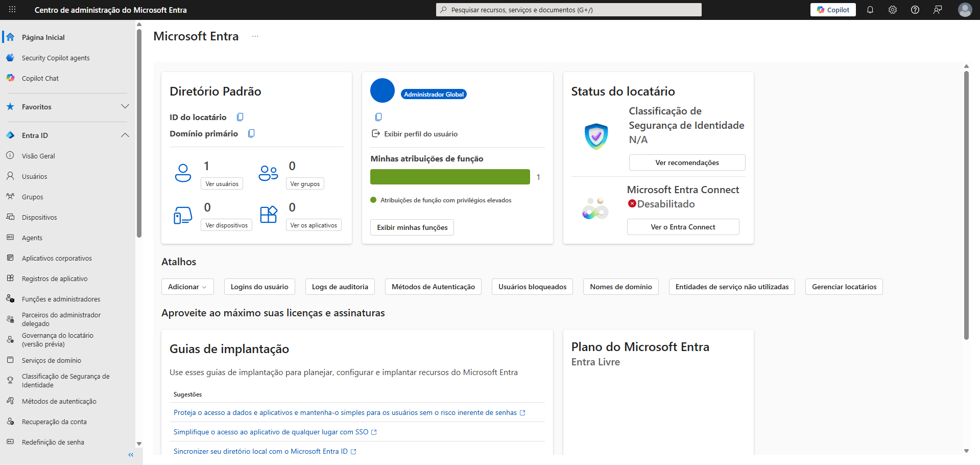The width and height of the screenshot is (980, 465).
Task: Open the Gerenciar locatários shortcut
Action: (x=844, y=287)
